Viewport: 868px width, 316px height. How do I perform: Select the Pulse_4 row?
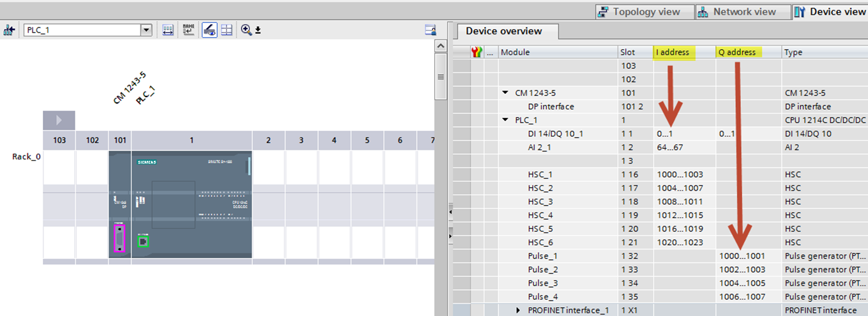tap(660, 297)
